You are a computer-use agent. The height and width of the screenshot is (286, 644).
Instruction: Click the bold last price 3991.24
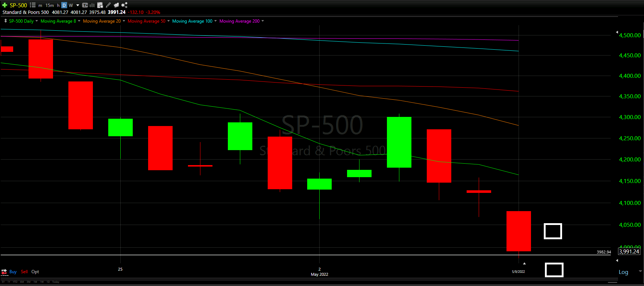(x=117, y=12)
